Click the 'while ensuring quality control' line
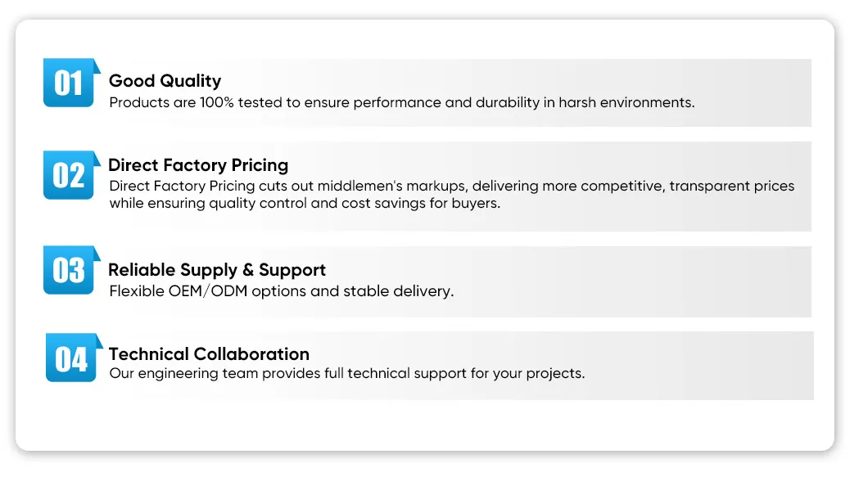Screen dimensions: 868x486 (x=305, y=204)
